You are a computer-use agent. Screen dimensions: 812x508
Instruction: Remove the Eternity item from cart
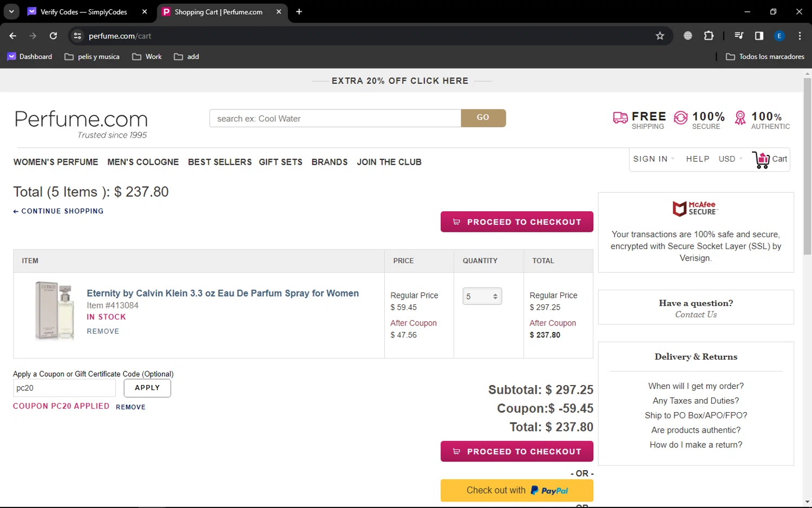point(103,331)
